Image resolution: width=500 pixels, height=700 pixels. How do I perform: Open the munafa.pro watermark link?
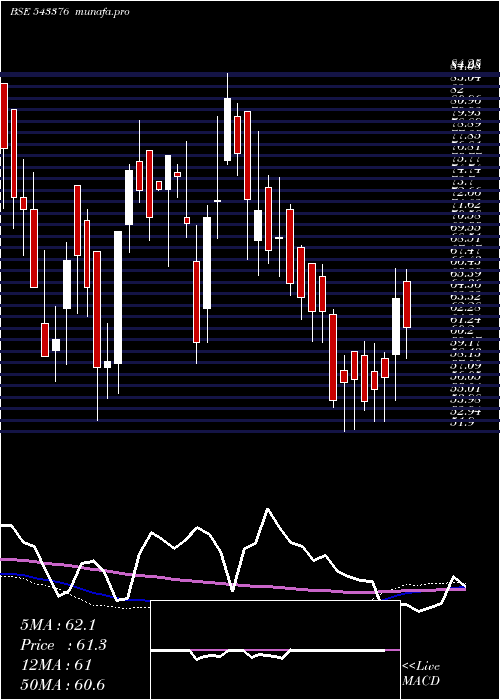(103, 12)
